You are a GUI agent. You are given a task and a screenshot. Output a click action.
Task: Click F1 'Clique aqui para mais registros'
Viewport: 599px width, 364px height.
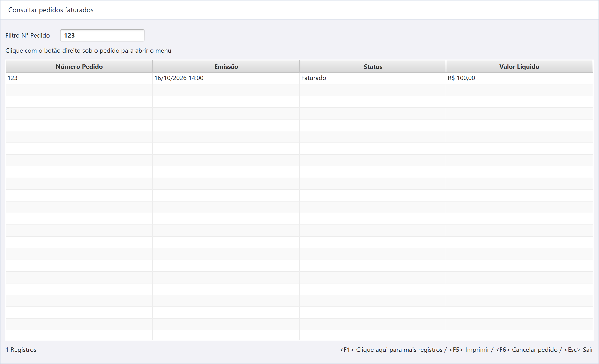click(391, 350)
